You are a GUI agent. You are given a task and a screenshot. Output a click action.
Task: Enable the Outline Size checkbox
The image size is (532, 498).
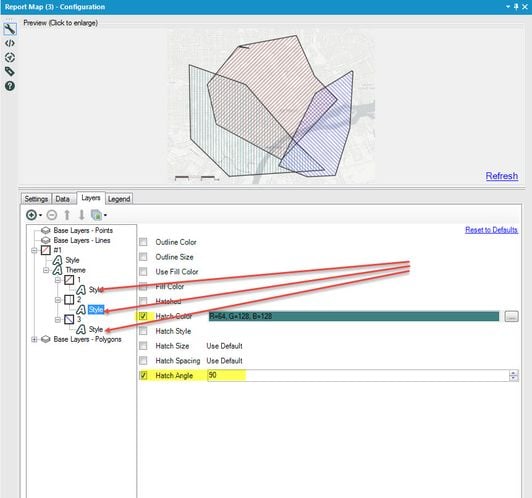tap(143, 257)
